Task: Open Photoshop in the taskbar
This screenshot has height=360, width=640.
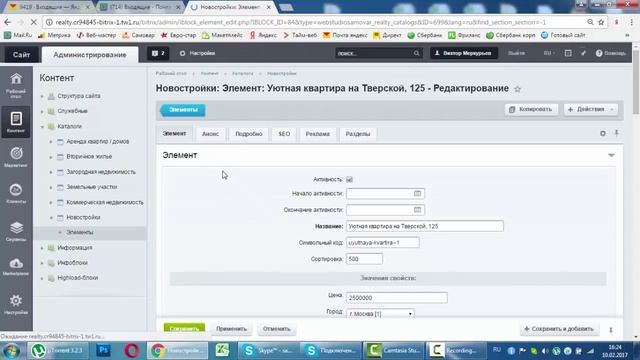Action: [x=103, y=350]
